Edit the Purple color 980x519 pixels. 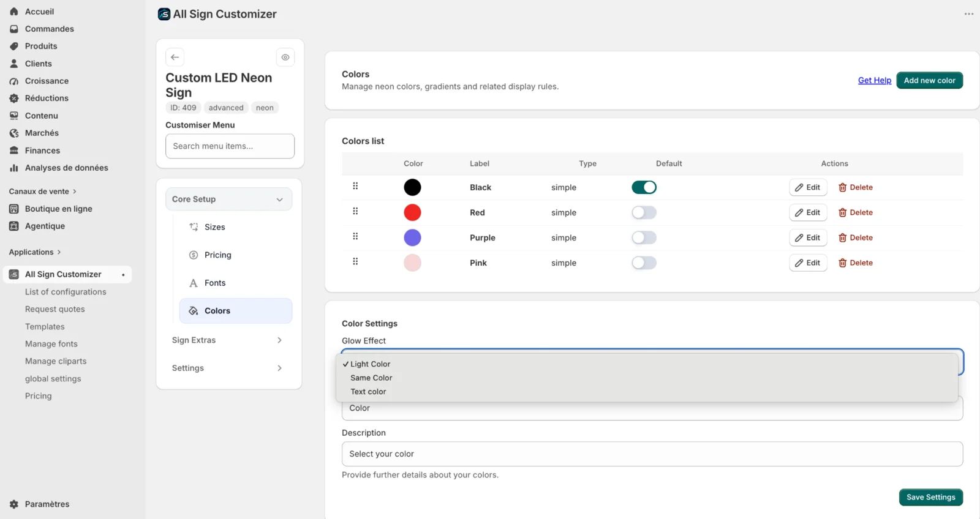tap(808, 237)
